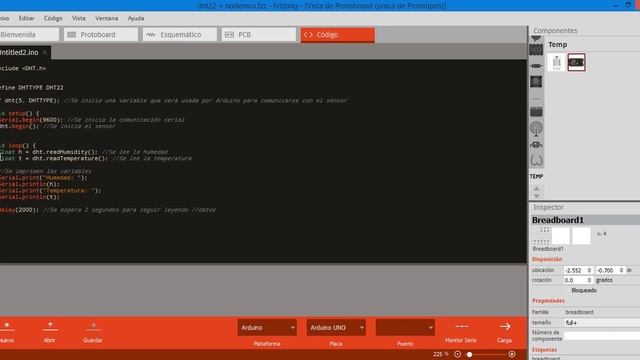This screenshot has width=640, height=360.
Task: Click the Serial.begin(9600) code line
Action: pyautogui.click(x=92, y=120)
